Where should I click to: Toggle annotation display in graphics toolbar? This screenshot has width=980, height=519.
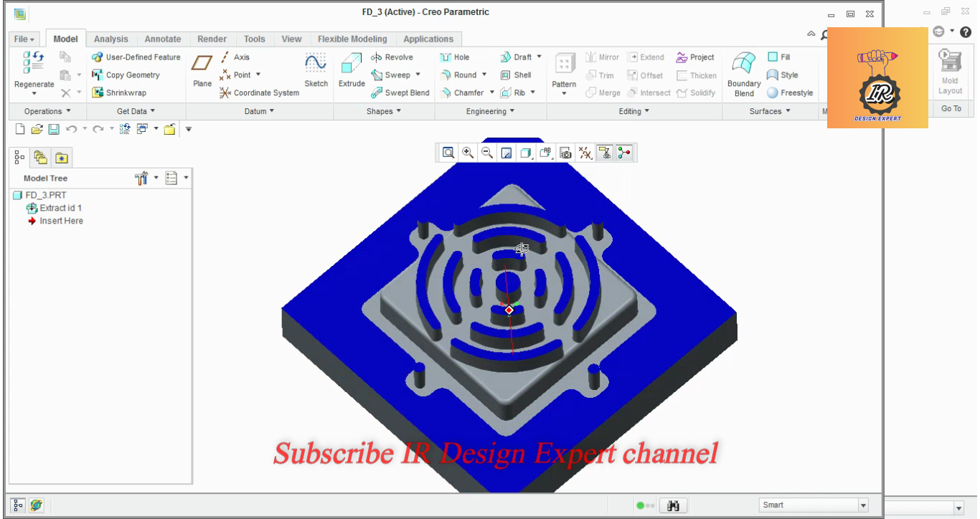[605, 152]
